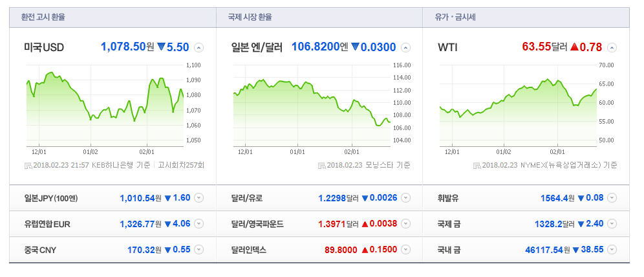This screenshot has height=277, width=644.
Task: Click the source icon beside NYMEX 기준
Action: click(x=477, y=166)
